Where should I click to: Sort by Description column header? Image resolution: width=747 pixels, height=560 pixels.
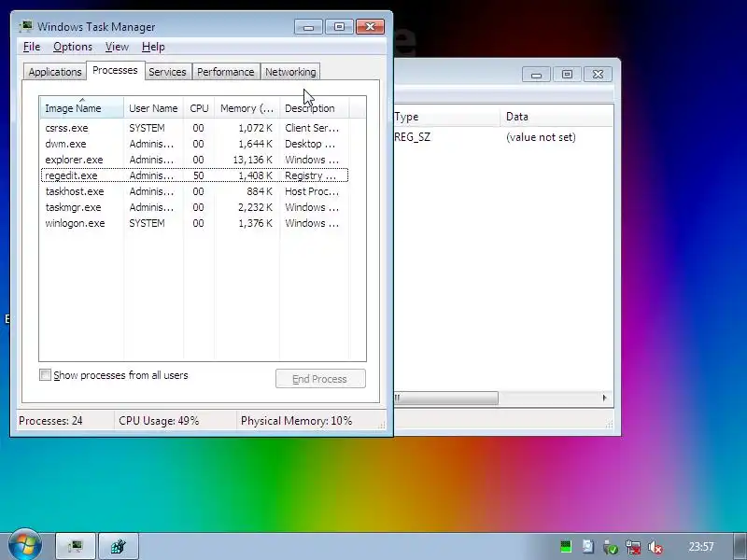click(314, 108)
